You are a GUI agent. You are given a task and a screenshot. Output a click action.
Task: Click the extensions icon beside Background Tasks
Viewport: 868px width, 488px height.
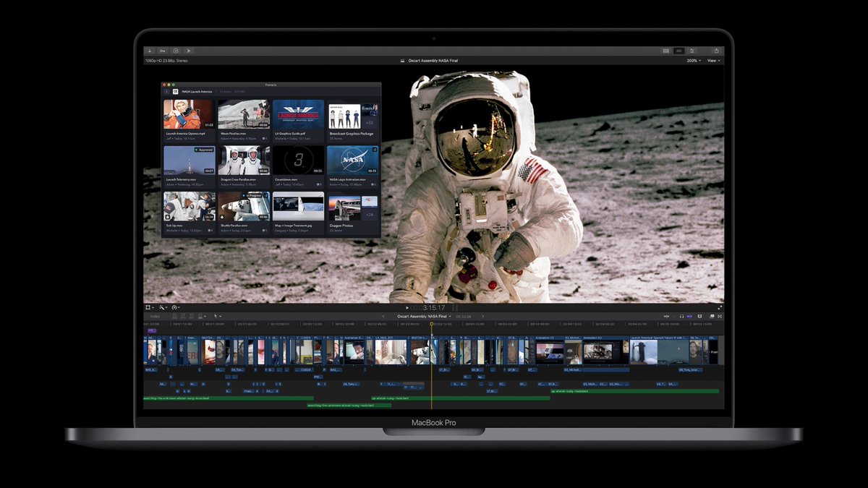tap(189, 51)
